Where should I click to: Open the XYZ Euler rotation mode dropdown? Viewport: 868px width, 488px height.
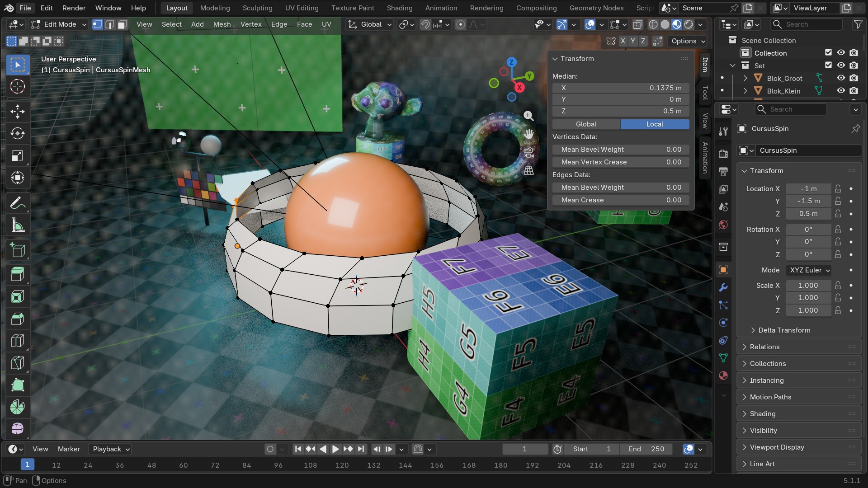pos(809,270)
